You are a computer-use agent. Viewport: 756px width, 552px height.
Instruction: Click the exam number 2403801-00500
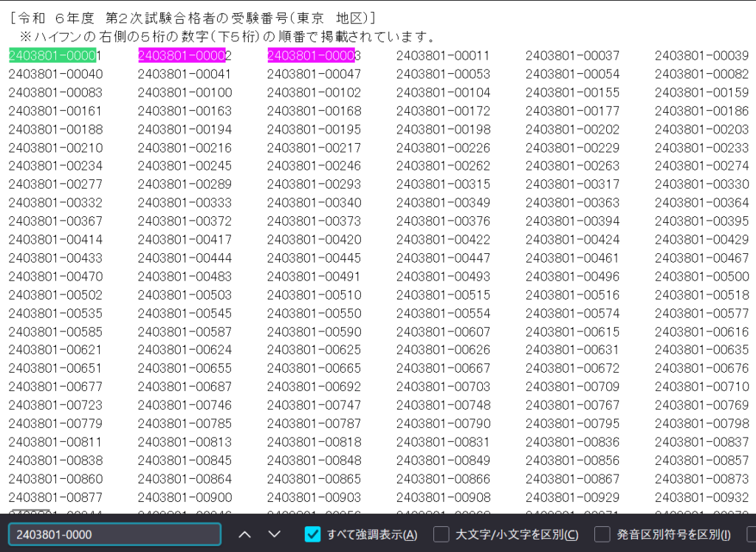tap(701, 276)
